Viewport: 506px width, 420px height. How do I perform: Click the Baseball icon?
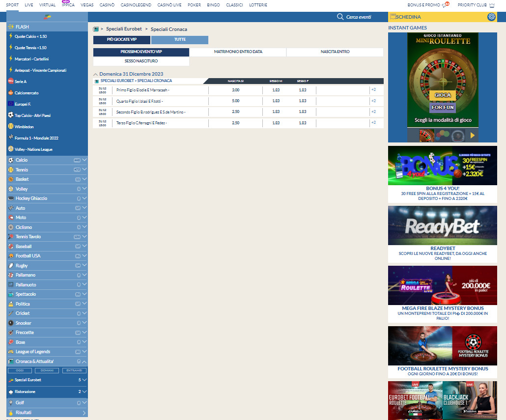click(x=11, y=247)
